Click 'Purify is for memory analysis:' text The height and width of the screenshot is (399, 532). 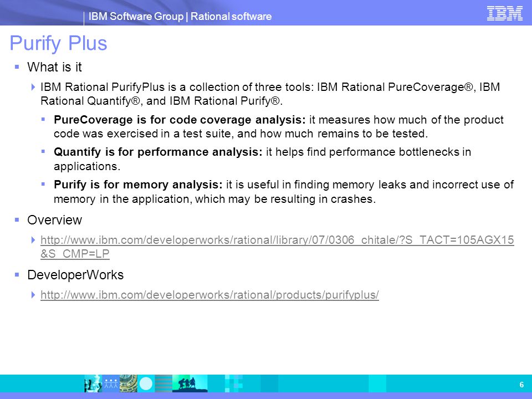click(x=138, y=185)
